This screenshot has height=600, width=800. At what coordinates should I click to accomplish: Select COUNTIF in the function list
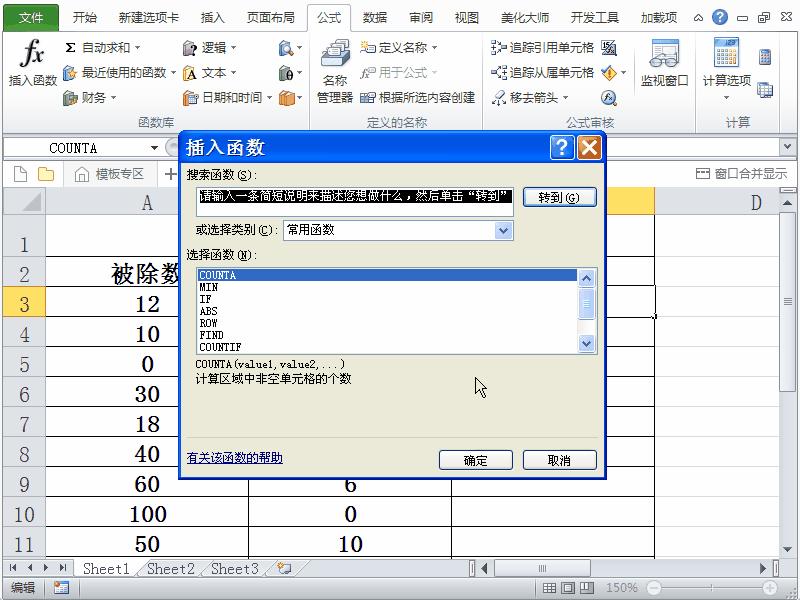(387, 347)
